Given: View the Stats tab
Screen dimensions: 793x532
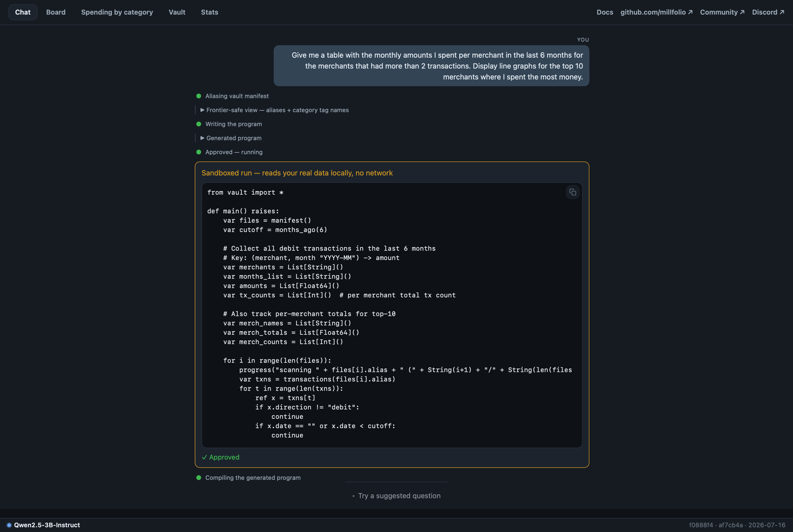Looking at the screenshot, I should click(x=209, y=12).
